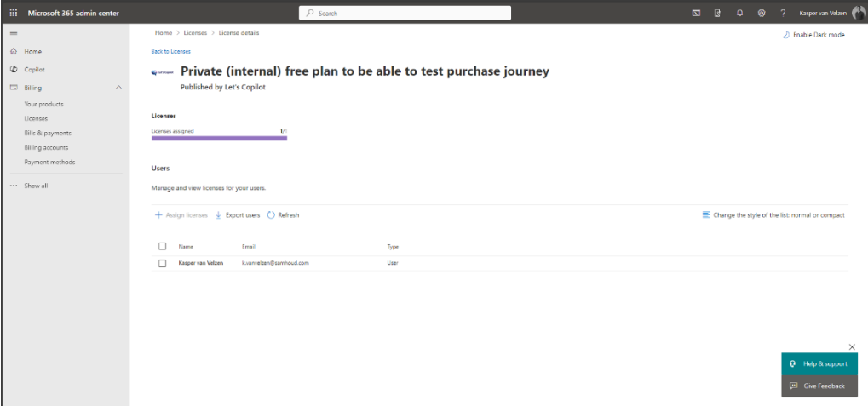Open settings gear icon in header
This screenshot has width=868, height=406.
[762, 14]
